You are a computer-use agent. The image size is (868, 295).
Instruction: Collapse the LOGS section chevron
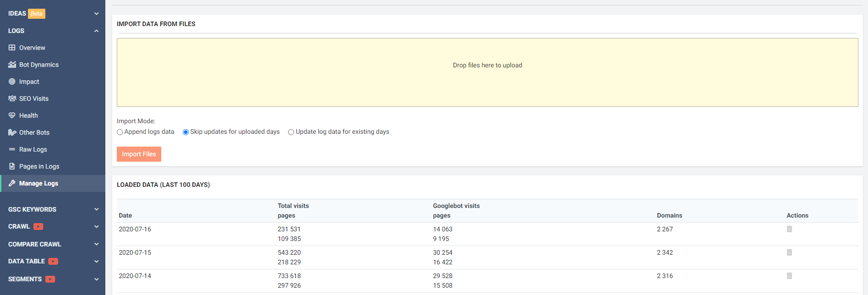96,31
